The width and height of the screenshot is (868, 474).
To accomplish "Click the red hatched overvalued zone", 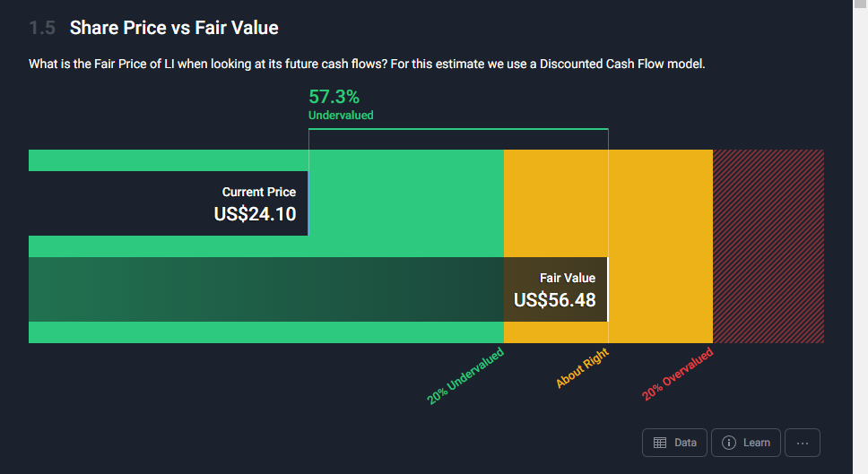I will click(x=768, y=246).
